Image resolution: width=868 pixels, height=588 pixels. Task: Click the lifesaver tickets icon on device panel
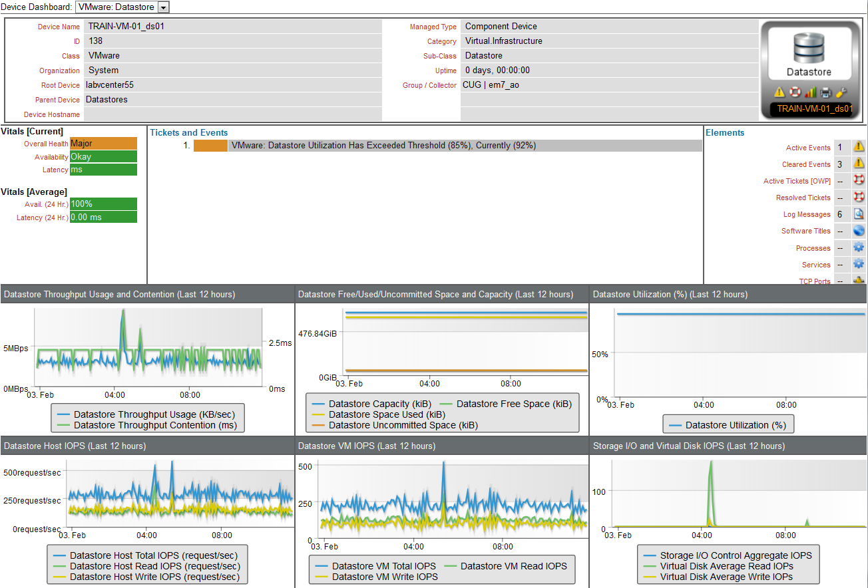point(793,91)
